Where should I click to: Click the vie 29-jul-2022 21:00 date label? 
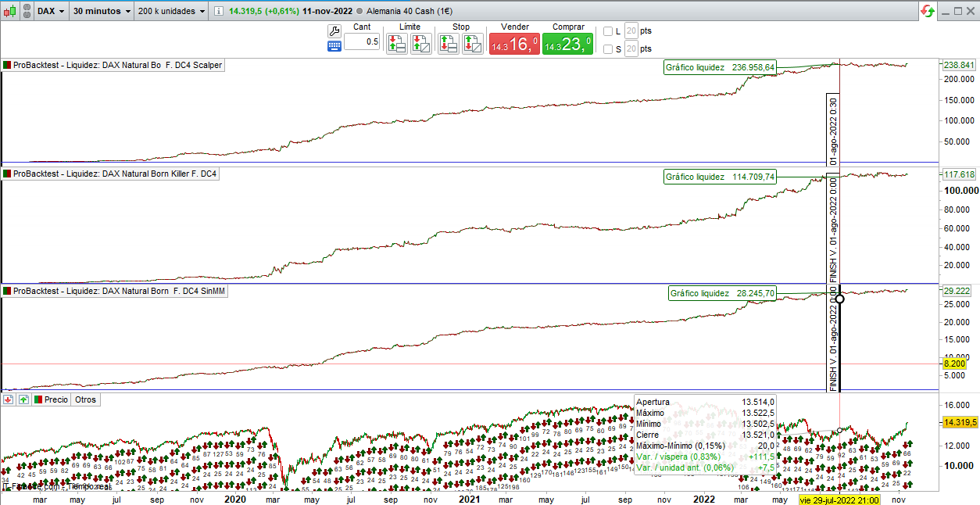[x=839, y=500]
